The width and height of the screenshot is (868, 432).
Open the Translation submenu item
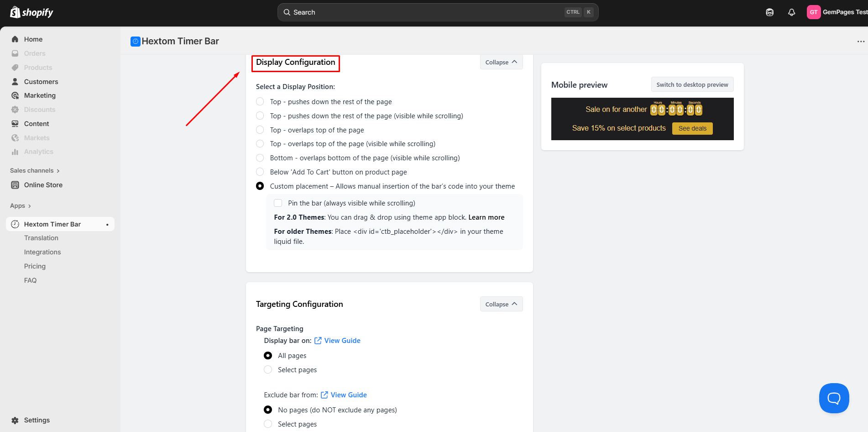[x=41, y=238]
